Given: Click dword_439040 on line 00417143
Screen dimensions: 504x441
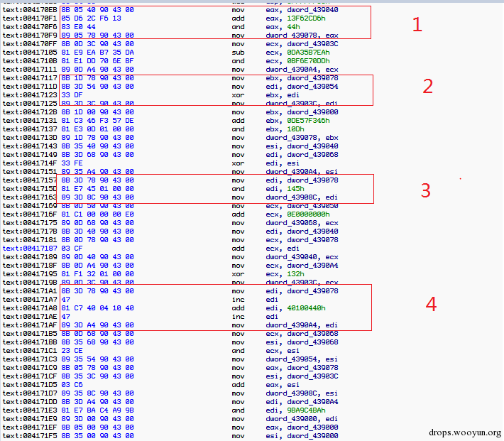Looking at the screenshot, I should (x=312, y=146).
